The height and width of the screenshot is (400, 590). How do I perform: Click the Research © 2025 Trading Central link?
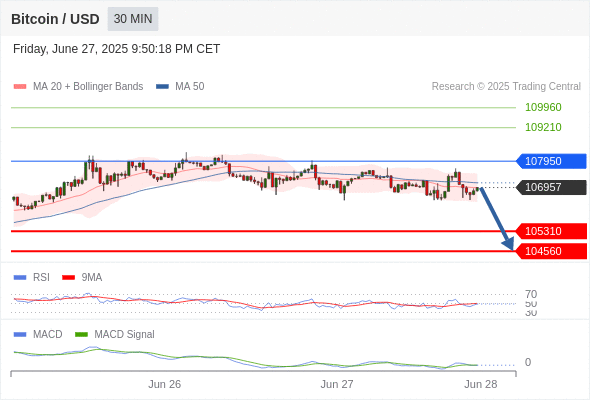pyautogui.click(x=506, y=87)
